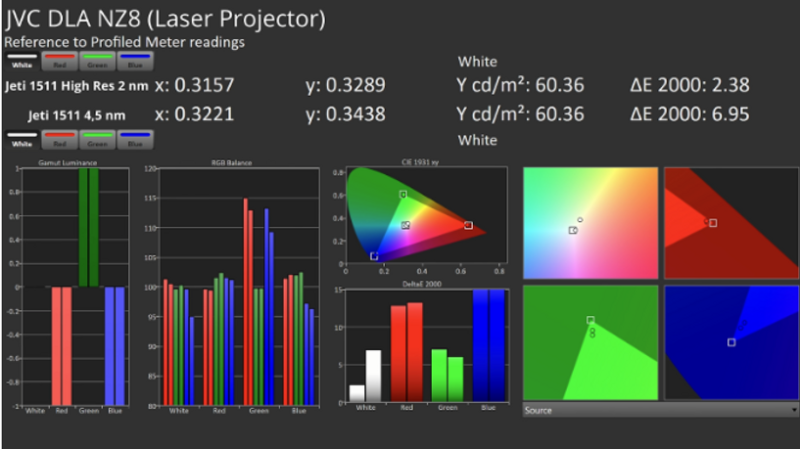The width and height of the screenshot is (800, 449).
Task: Click the blue bars in the DeltaE 2000 chart
Action: [x=489, y=345]
